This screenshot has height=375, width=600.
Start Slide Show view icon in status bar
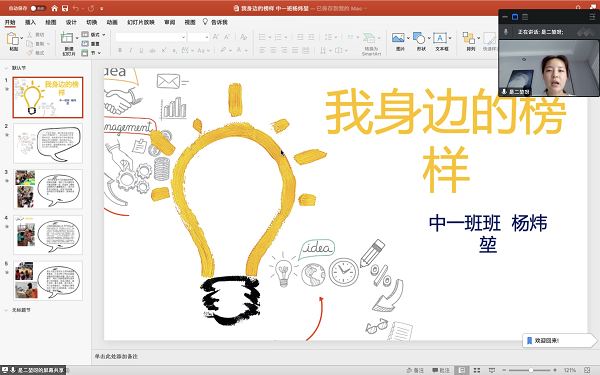pos(492,370)
